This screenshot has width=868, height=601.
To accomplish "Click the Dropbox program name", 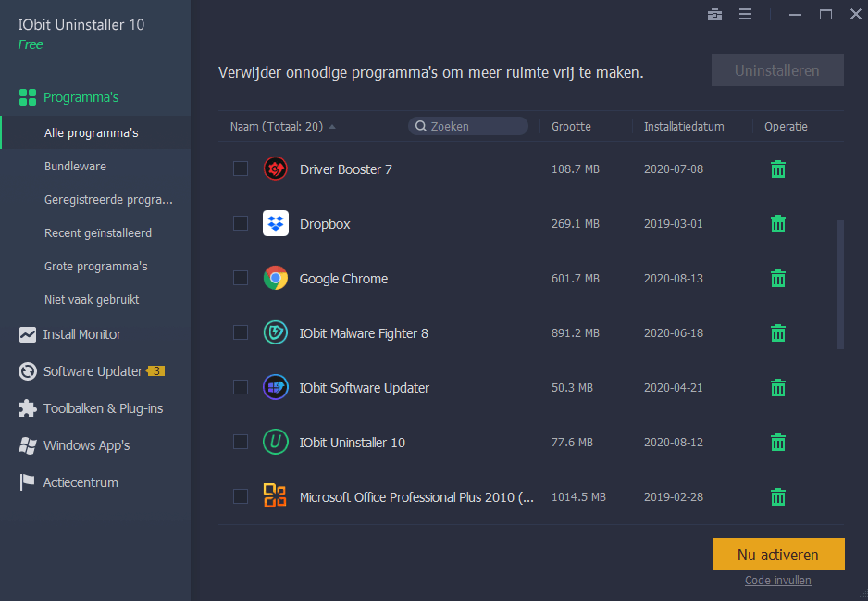I will point(325,224).
